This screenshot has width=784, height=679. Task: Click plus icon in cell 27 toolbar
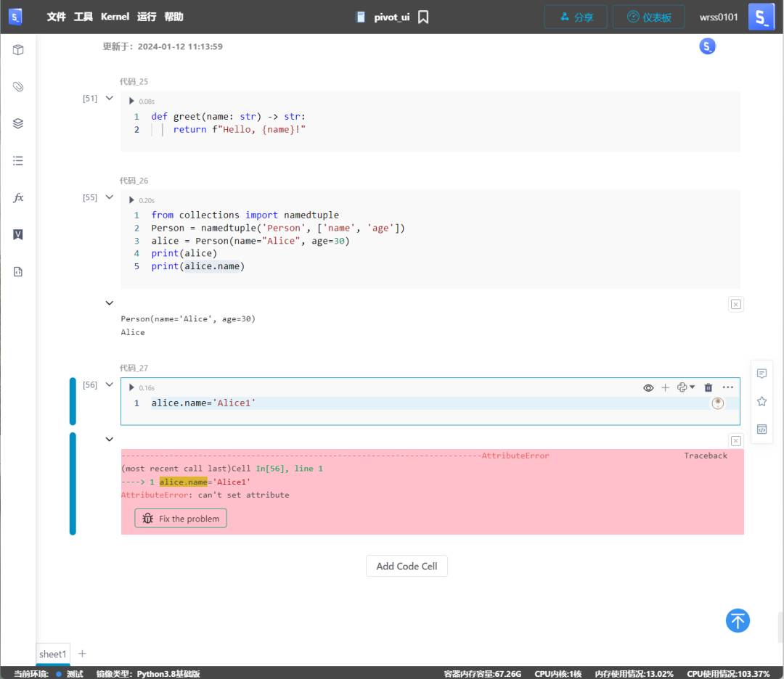[x=665, y=387]
